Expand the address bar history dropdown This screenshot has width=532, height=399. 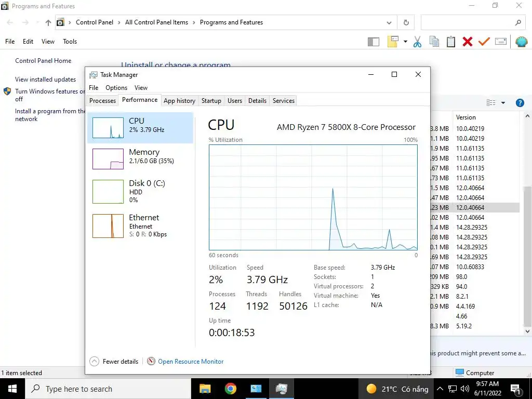[x=389, y=23]
